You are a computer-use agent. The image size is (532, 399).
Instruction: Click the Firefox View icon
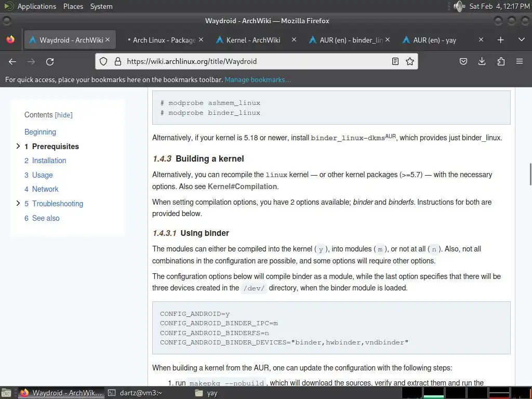click(10, 39)
